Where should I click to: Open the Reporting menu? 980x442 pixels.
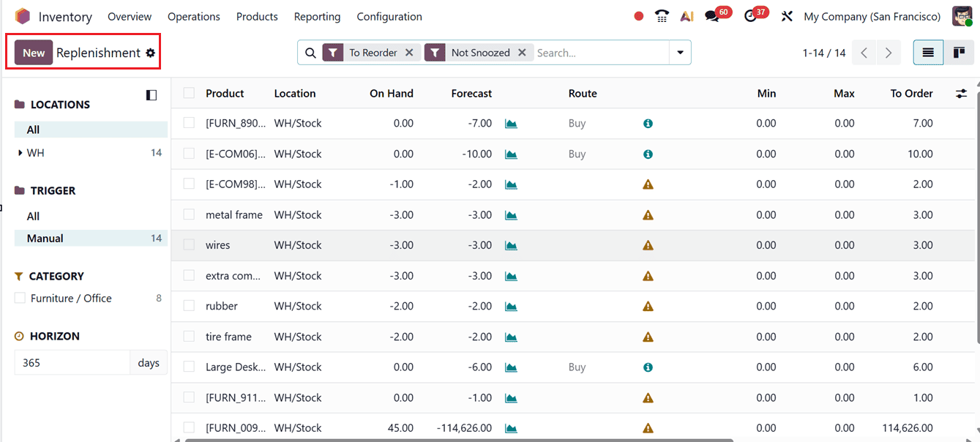[317, 16]
